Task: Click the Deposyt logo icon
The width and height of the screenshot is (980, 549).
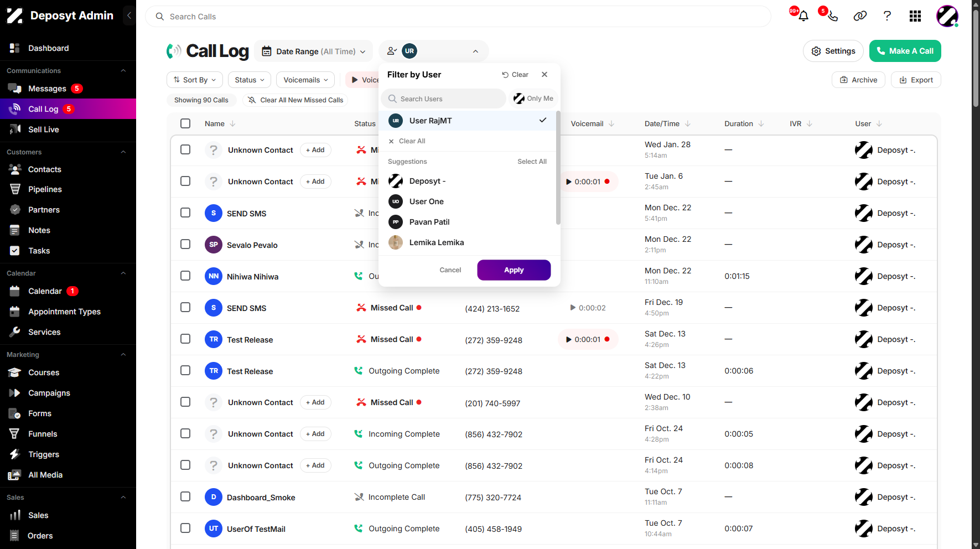Action: (15, 15)
